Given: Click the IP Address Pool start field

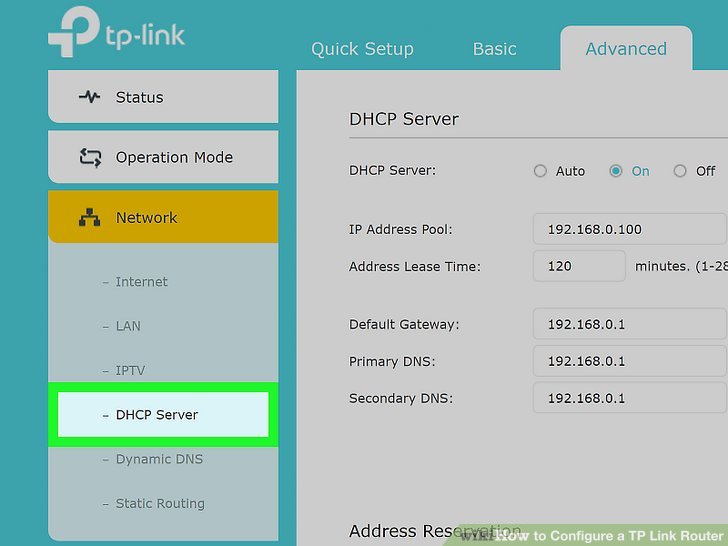Looking at the screenshot, I should 630,229.
